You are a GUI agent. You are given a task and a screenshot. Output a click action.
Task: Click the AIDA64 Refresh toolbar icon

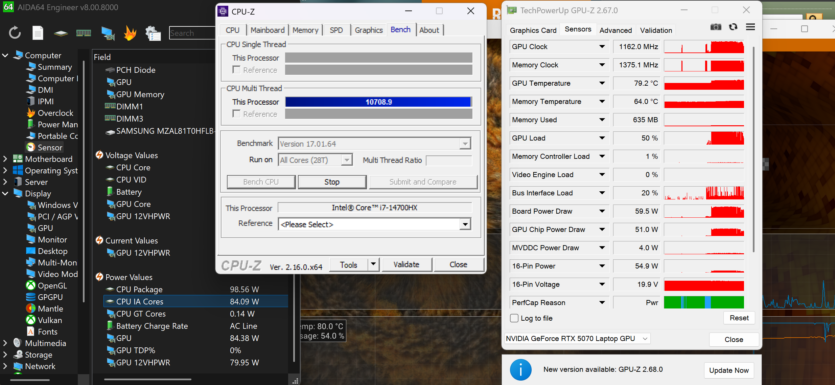pyautogui.click(x=15, y=33)
